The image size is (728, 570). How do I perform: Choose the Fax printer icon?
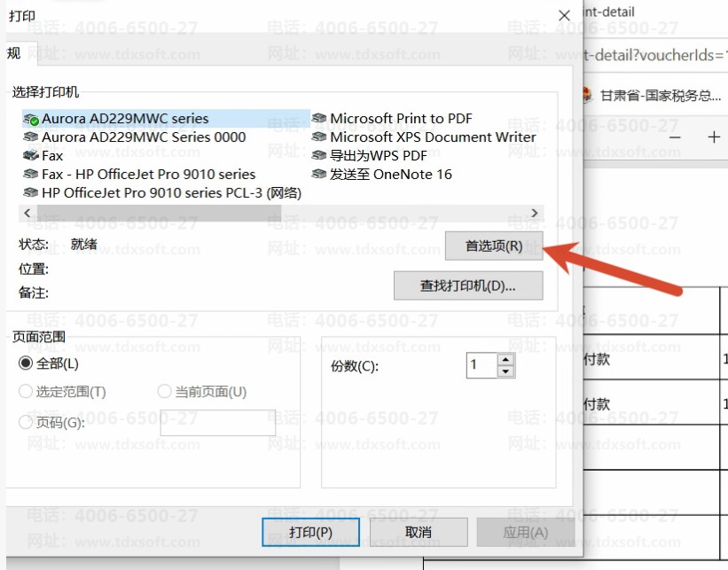coord(31,155)
